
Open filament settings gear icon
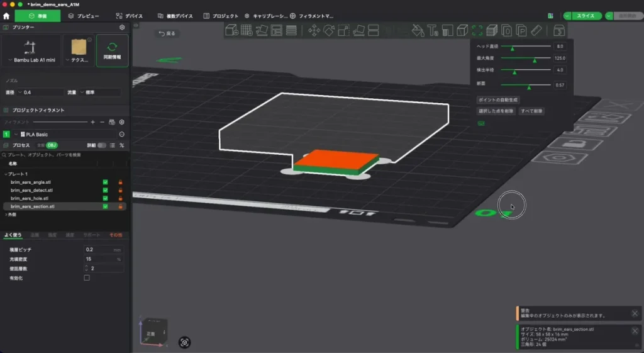(x=121, y=122)
